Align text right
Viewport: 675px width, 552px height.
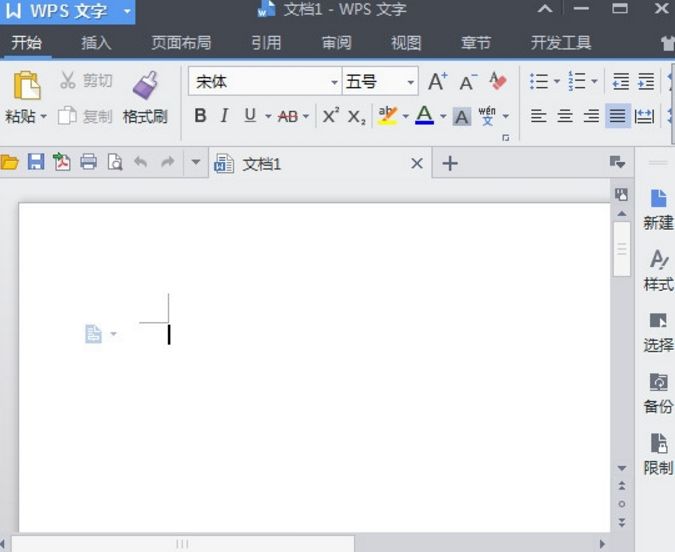pyautogui.click(x=591, y=116)
